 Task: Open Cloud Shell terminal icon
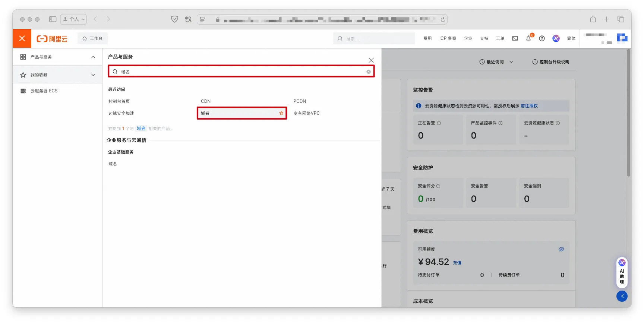515,38
